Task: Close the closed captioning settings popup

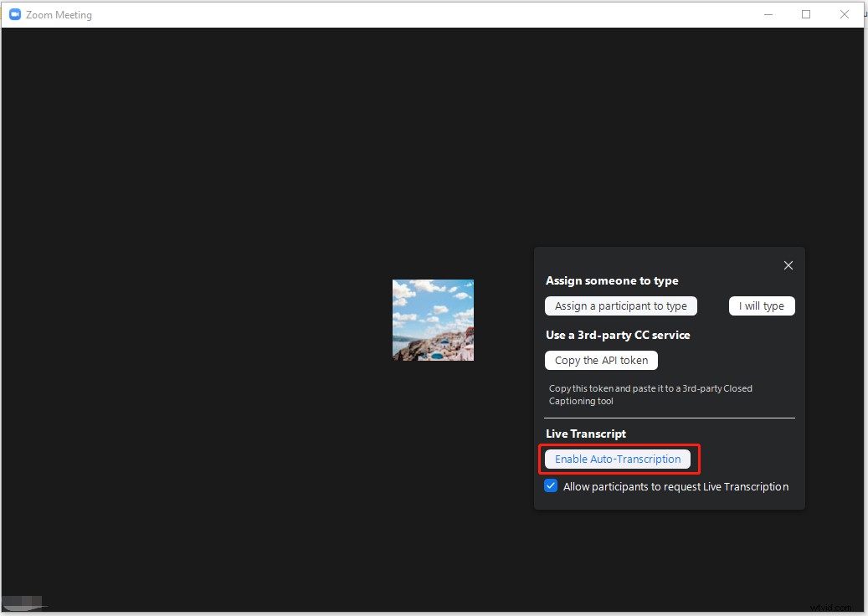Action: (x=788, y=265)
